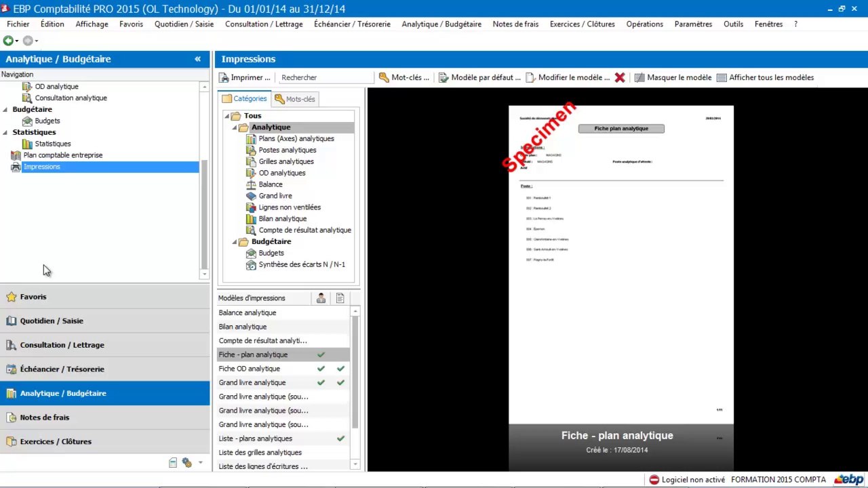
Task: Collapse the Analytique category node
Action: [x=235, y=127]
